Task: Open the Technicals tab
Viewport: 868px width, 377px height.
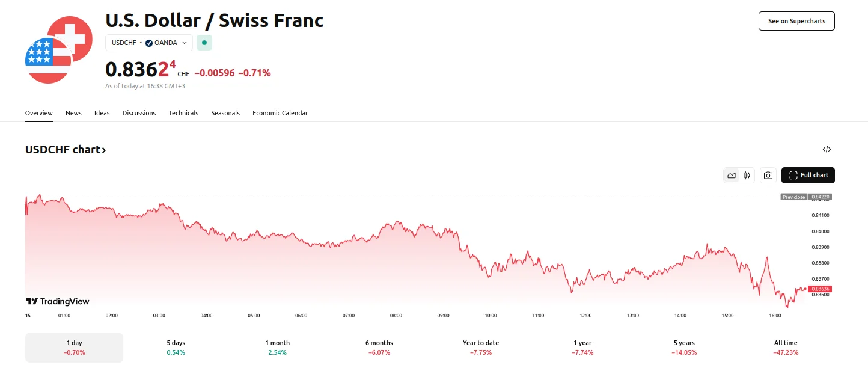Action: coord(183,113)
